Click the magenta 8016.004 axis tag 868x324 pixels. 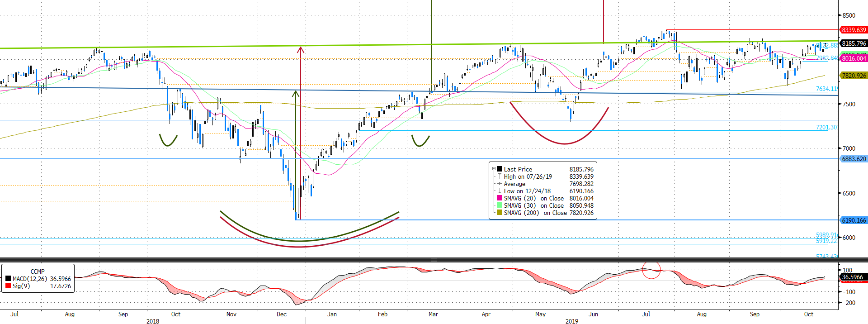[854, 58]
